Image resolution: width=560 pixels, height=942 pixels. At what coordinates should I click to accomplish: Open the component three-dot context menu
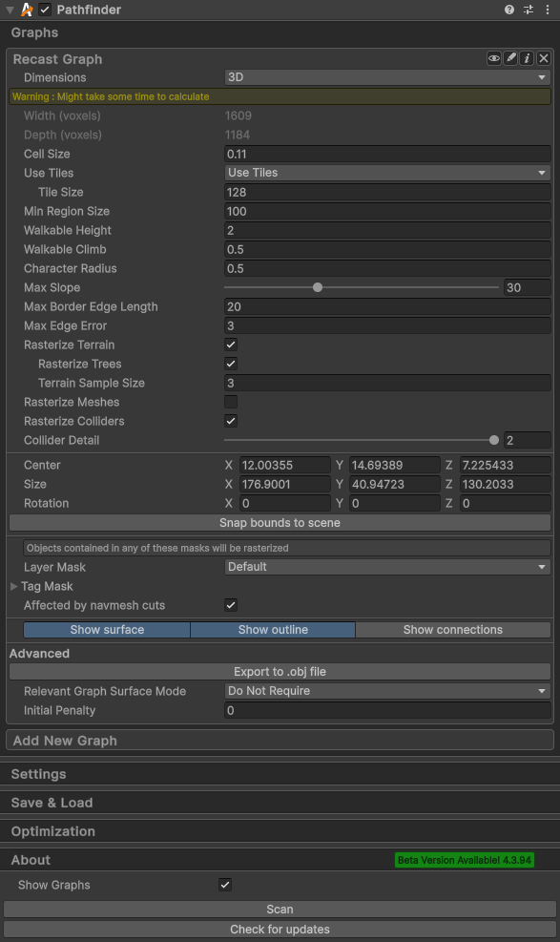click(x=548, y=10)
